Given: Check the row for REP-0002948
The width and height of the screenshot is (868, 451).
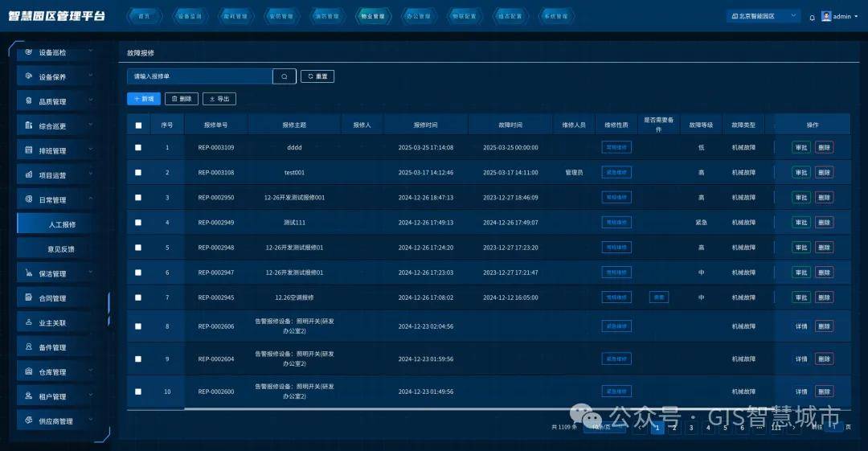Looking at the screenshot, I should [x=138, y=247].
